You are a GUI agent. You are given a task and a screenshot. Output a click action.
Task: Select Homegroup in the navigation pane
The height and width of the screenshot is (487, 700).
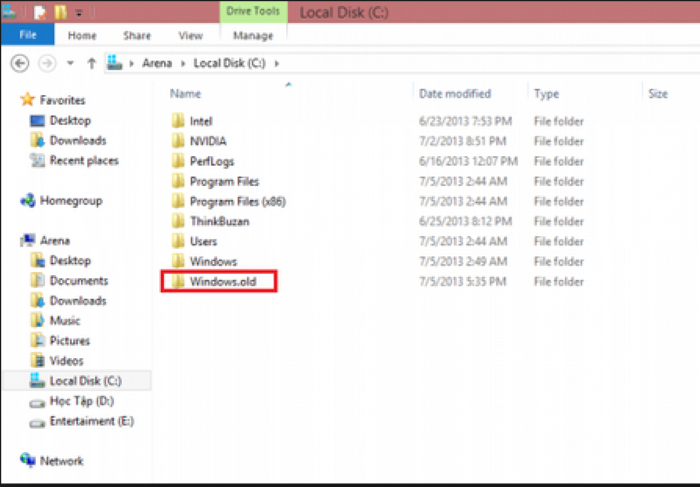[x=71, y=201]
